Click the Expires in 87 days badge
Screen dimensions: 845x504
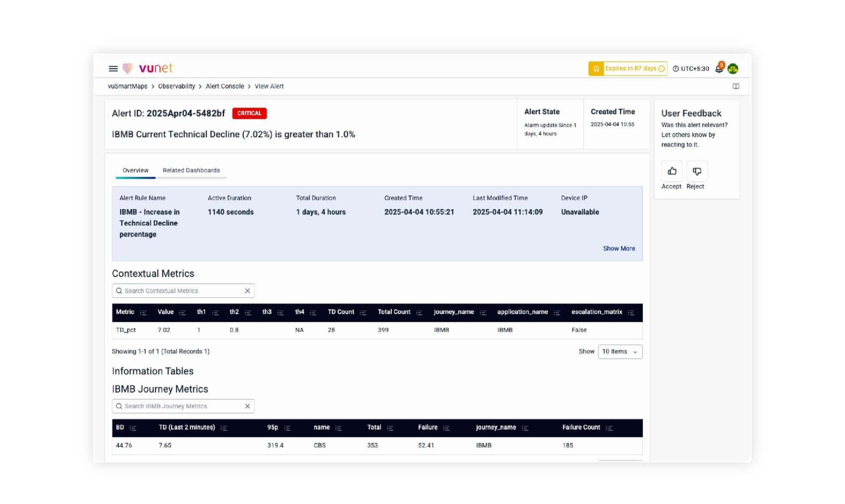point(628,68)
